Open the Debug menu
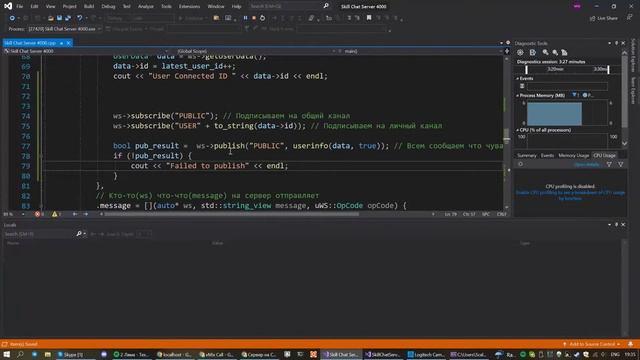 (x=108, y=7)
